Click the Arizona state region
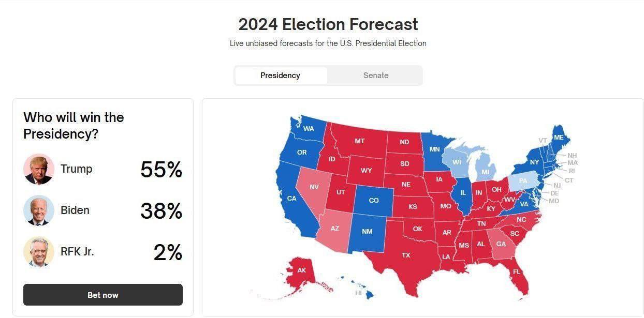This screenshot has width=644, height=318. coord(335,229)
